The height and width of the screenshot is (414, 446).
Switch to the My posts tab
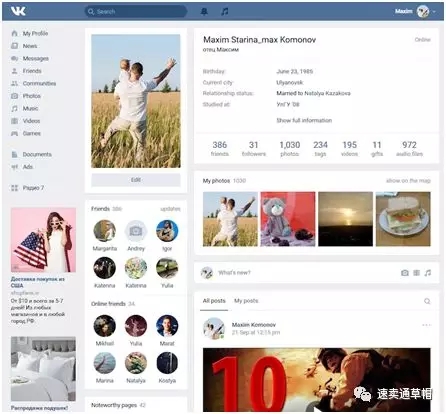coord(246,301)
